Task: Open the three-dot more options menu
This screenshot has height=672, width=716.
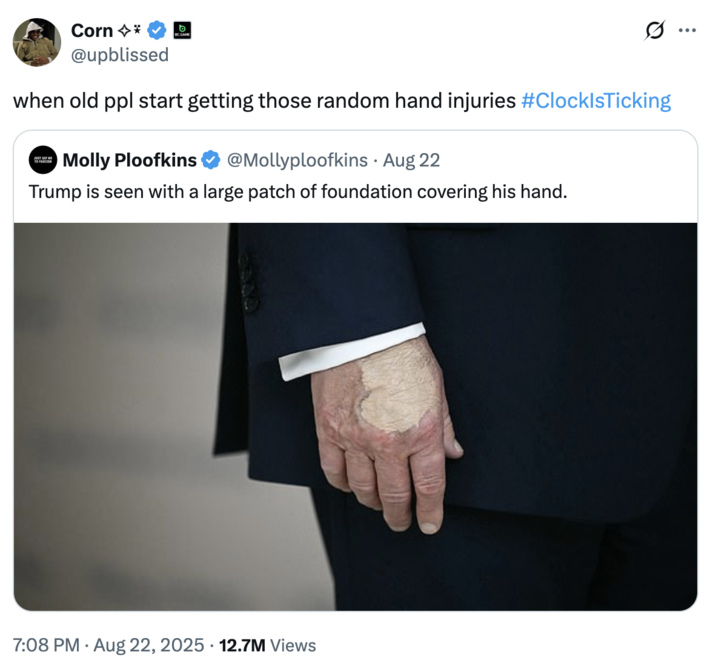Action: point(687,31)
